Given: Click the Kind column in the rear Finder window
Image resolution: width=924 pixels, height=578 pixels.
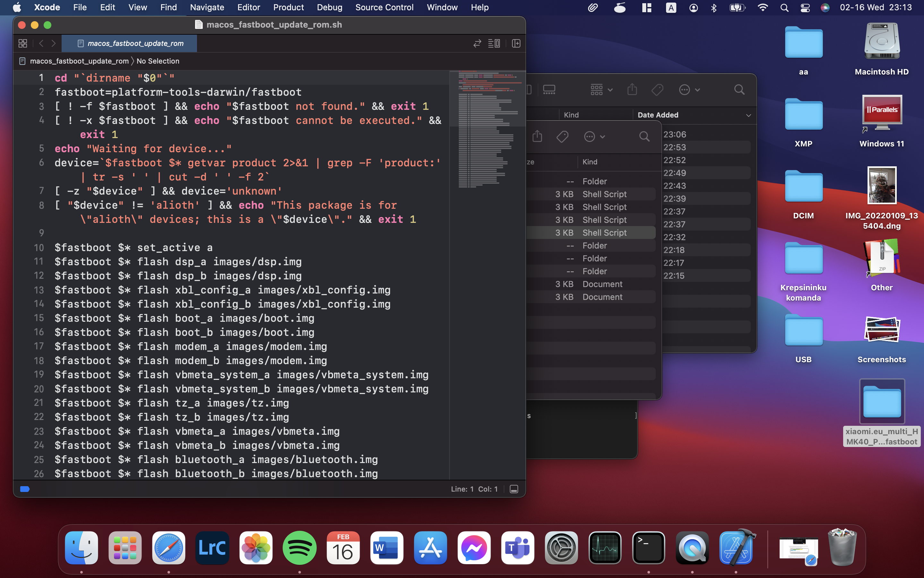Looking at the screenshot, I should (x=571, y=115).
